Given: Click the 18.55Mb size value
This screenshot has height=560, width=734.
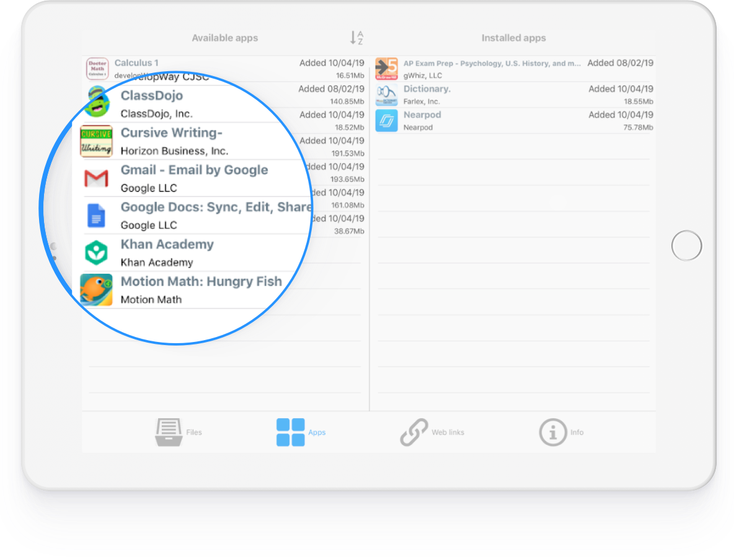Looking at the screenshot, I should [x=638, y=102].
